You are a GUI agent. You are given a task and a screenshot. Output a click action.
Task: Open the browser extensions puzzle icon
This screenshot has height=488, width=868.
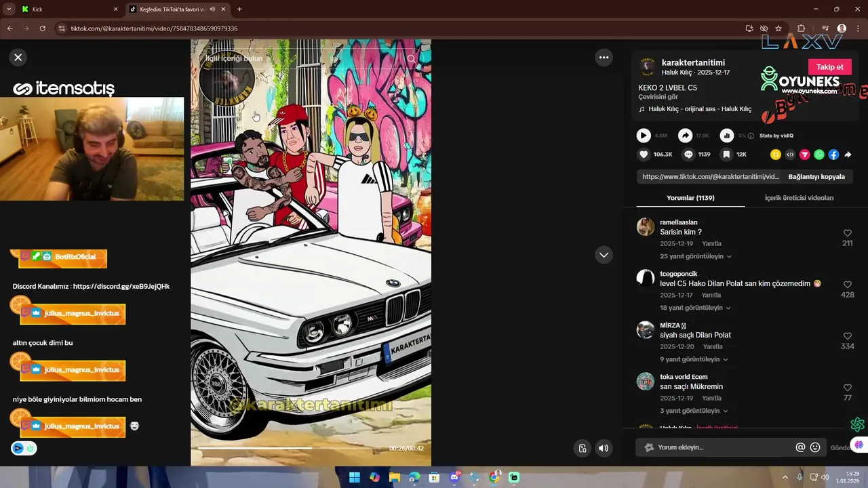pos(802,28)
